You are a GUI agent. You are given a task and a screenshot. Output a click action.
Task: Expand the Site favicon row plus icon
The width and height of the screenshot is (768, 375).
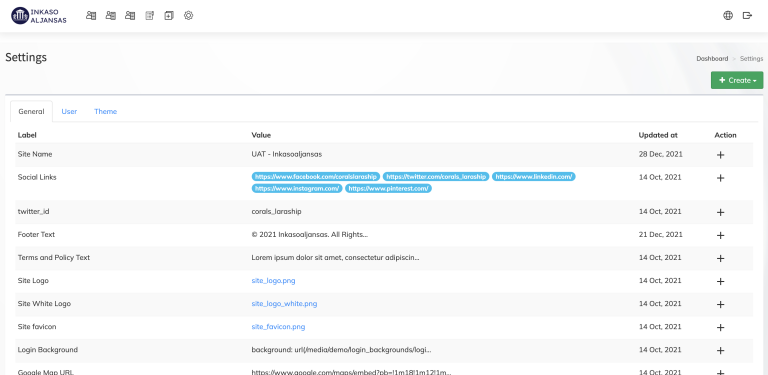pyautogui.click(x=720, y=328)
